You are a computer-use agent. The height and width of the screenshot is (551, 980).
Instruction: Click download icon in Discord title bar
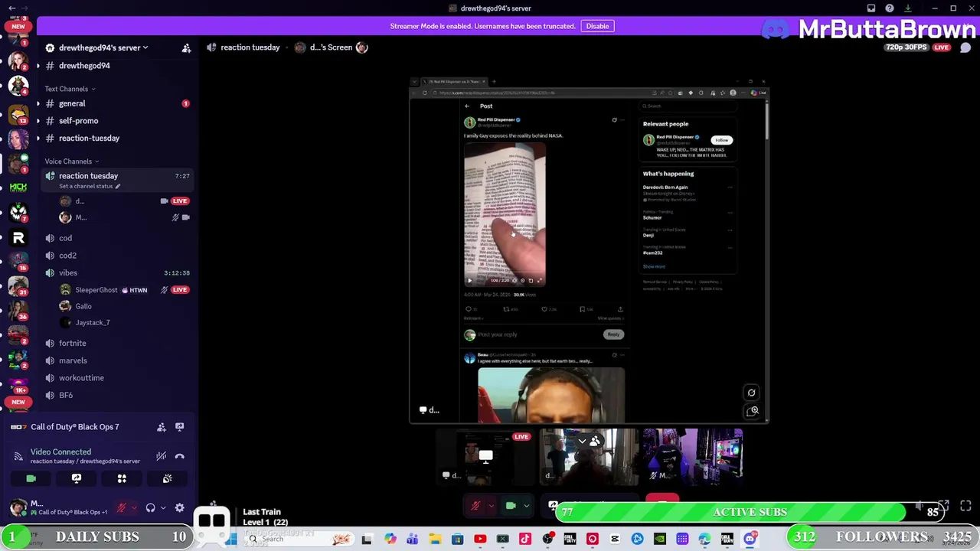click(908, 8)
